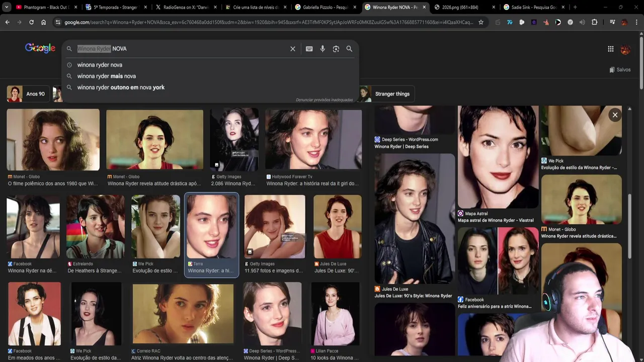This screenshot has width=644, height=362.
Task: Open the browser home page
Action: point(44,22)
